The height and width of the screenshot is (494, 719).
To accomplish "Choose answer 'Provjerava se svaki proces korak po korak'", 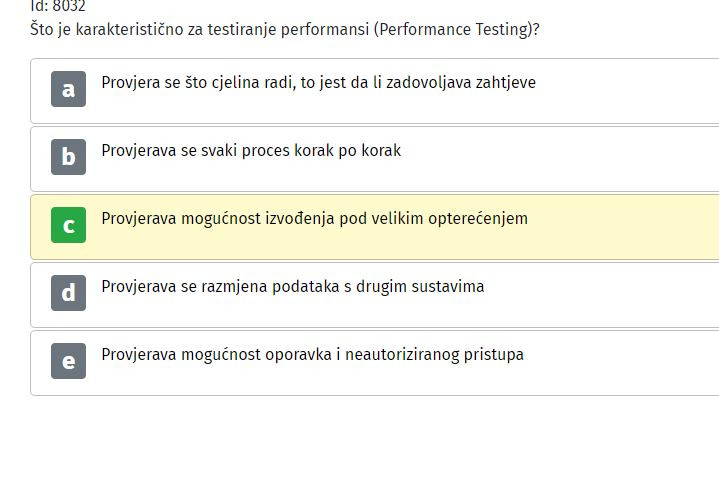I will 251,150.
